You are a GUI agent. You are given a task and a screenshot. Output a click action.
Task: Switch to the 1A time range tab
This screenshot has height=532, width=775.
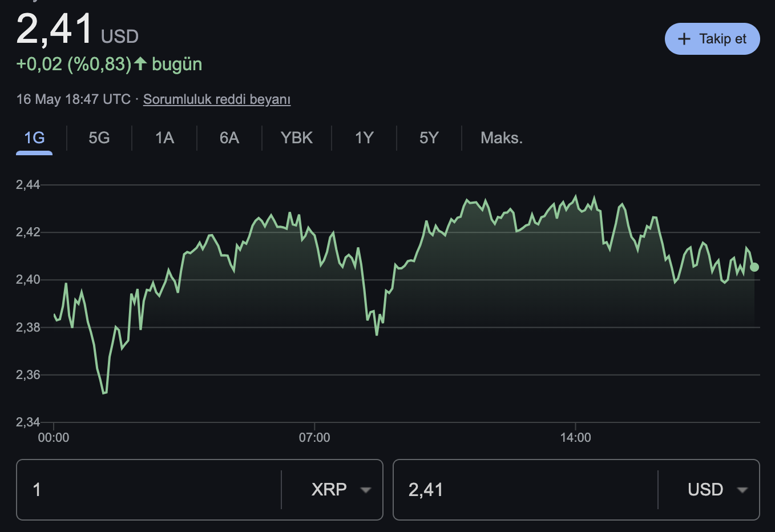pyautogui.click(x=164, y=138)
